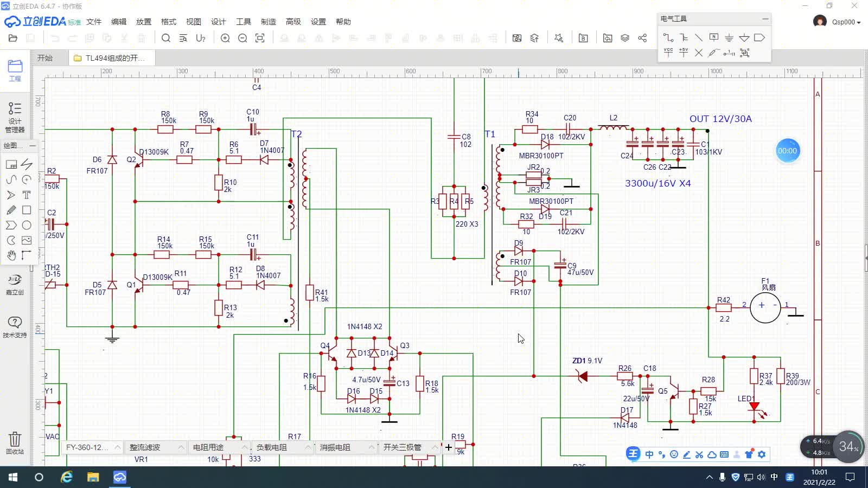Switch to the 开始 Start tab
Viewport: 868px width, 488px height.
(x=45, y=58)
